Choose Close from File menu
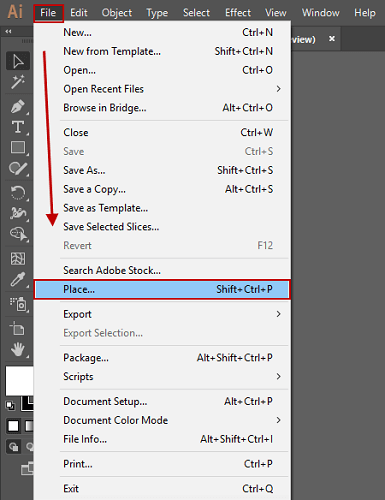Image resolution: width=385 pixels, height=500 pixels. pos(162,132)
